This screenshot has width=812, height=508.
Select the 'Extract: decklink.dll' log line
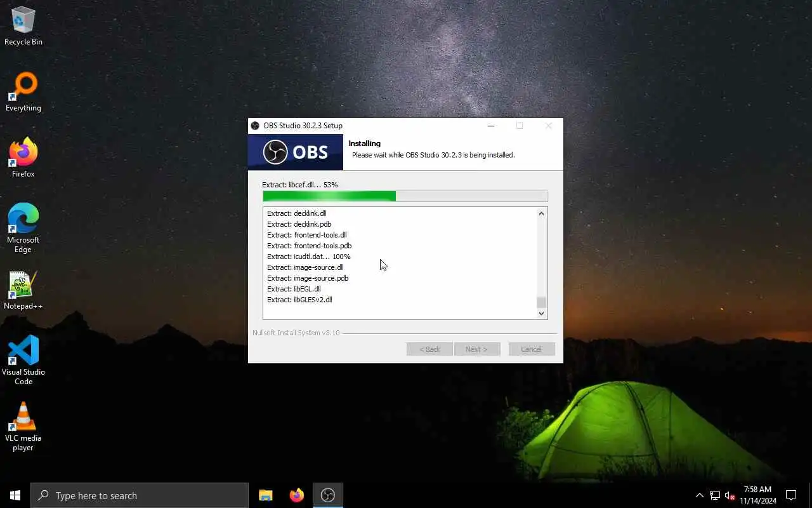[x=297, y=213]
